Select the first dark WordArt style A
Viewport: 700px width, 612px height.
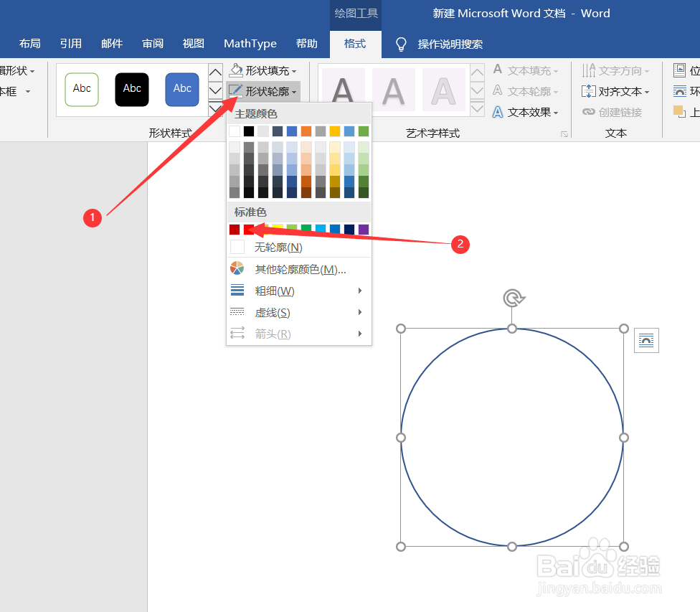[343, 90]
